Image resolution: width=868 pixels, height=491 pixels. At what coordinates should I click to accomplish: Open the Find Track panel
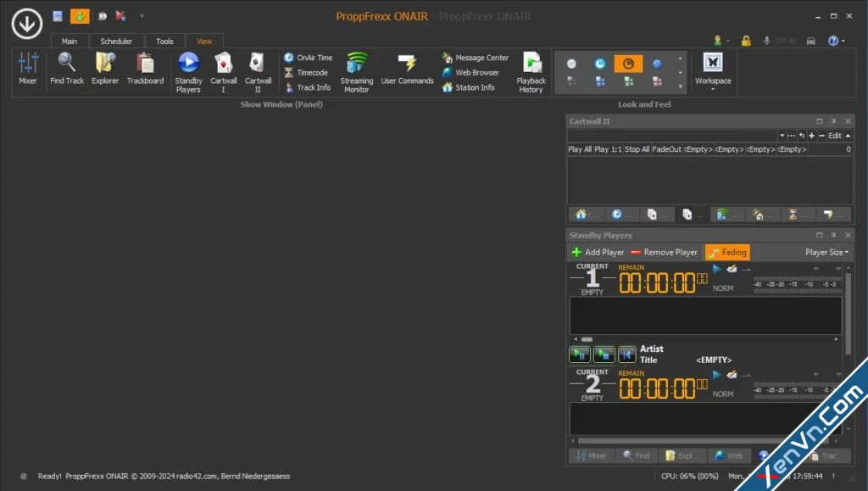coord(67,69)
